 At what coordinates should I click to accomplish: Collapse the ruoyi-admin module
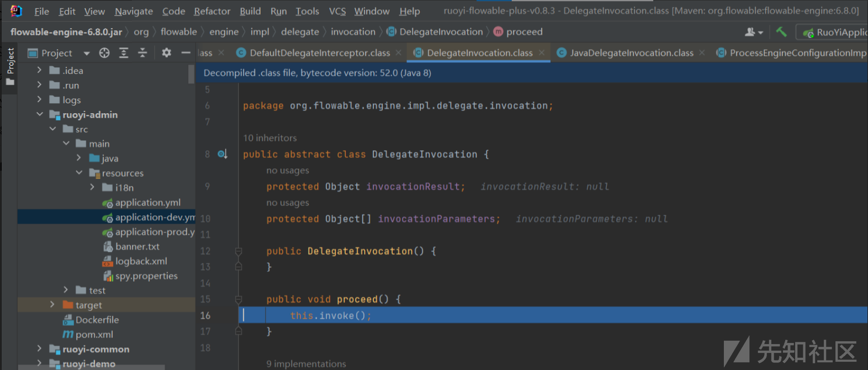(39, 114)
